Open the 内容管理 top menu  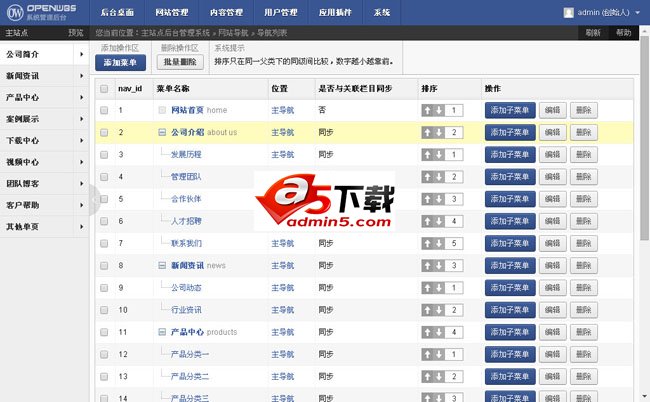(x=226, y=12)
